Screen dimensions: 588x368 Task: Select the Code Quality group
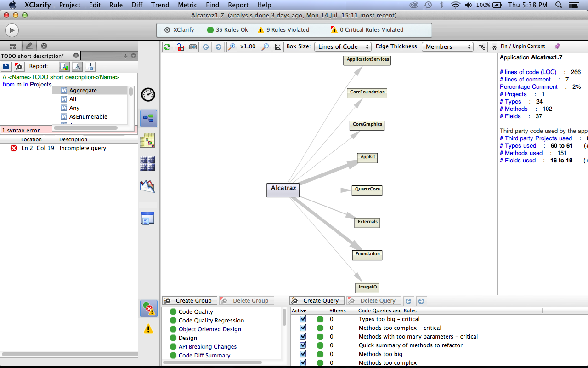[196, 312]
